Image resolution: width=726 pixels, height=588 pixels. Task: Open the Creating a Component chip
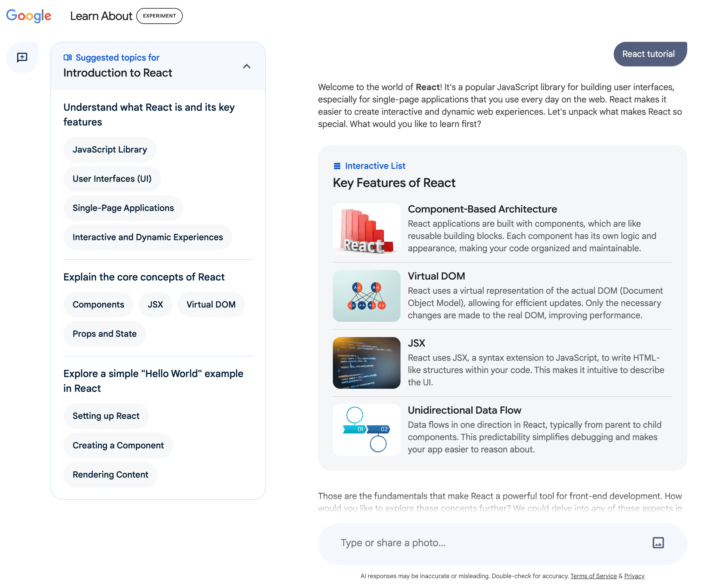(118, 445)
